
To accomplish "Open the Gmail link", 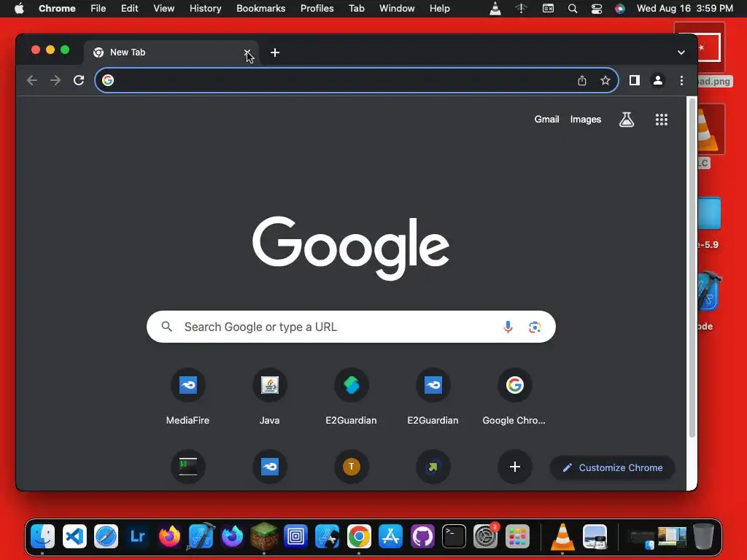I will pyautogui.click(x=546, y=120).
